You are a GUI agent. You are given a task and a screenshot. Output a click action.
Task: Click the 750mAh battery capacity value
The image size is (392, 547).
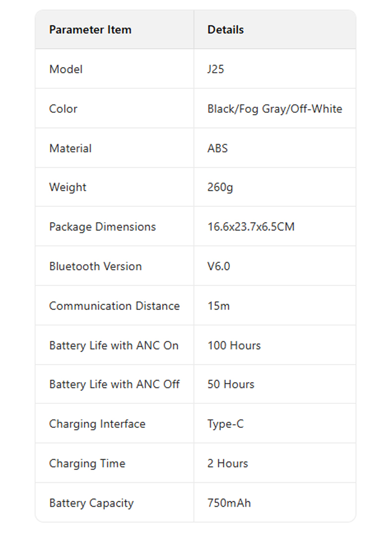coord(229,503)
